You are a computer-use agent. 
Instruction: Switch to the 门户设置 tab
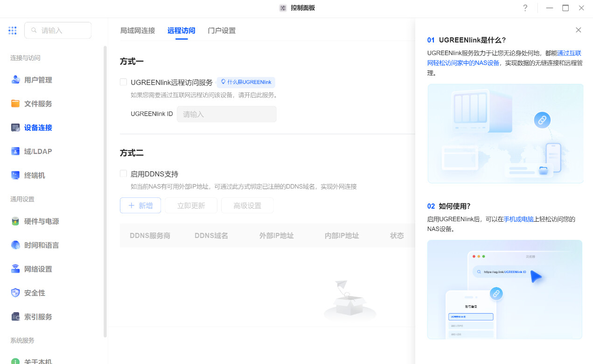pos(222,30)
